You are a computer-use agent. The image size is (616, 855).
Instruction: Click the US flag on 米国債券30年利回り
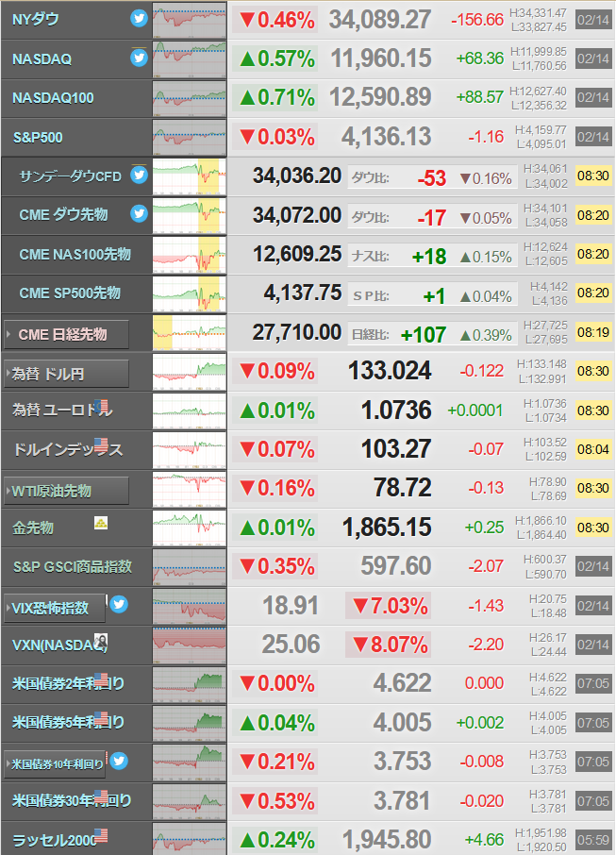click(101, 796)
